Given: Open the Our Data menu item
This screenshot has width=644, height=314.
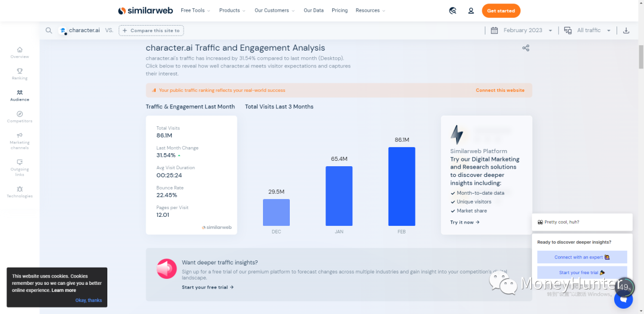Looking at the screenshot, I should [314, 11].
